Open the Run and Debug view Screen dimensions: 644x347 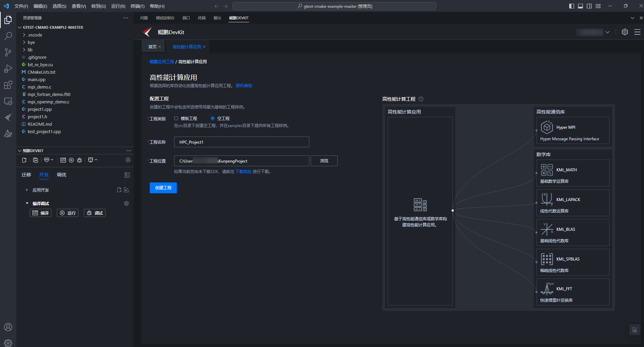click(8, 68)
